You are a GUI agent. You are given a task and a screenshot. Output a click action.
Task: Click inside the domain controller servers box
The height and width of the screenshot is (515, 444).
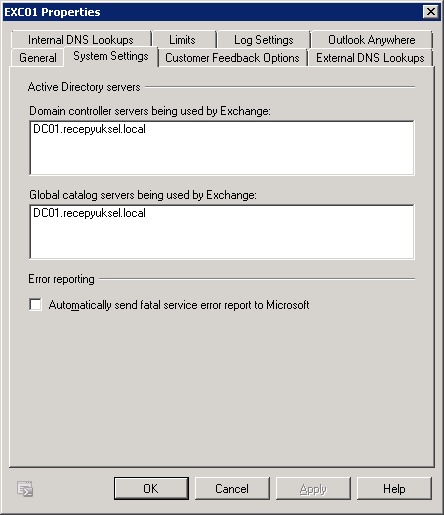point(222,148)
